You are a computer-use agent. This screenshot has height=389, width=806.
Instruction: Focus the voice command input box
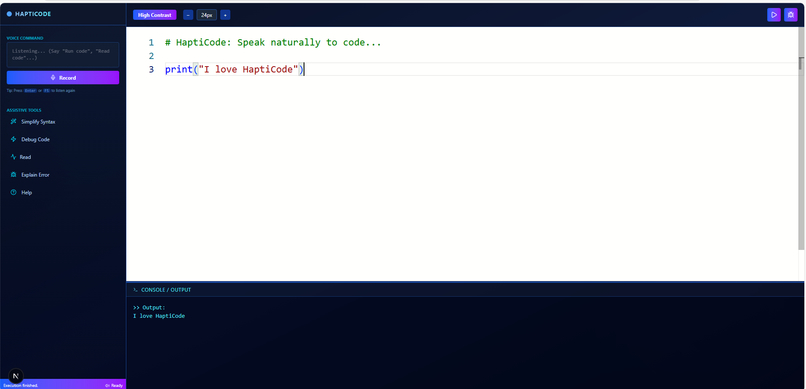63,54
